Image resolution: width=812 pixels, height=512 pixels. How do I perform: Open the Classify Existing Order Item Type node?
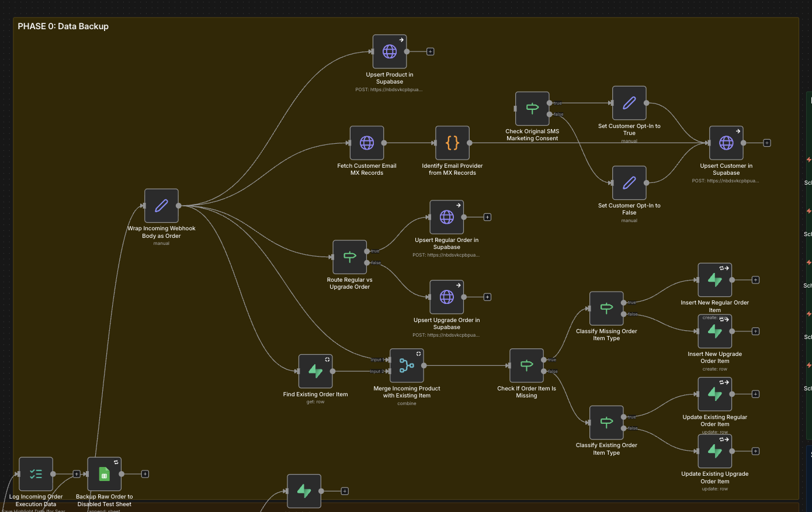point(606,423)
